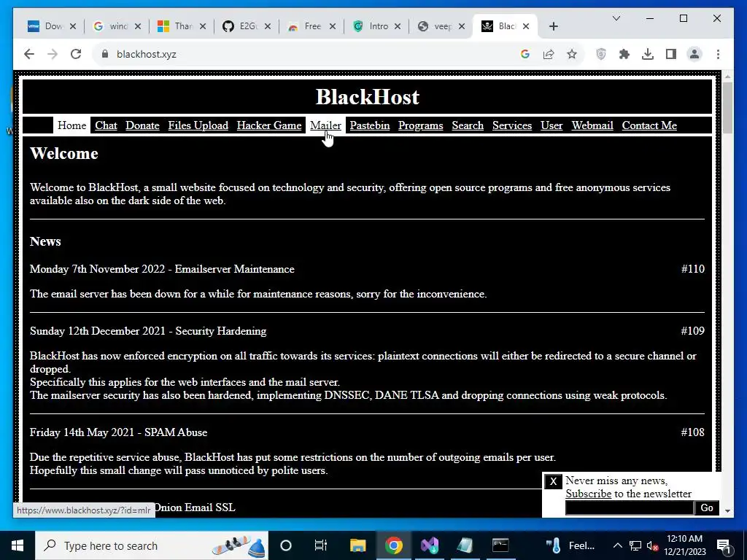Click the BlackHost page title heading
Image resolution: width=747 pixels, height=560 pixels.
point(368,97)
